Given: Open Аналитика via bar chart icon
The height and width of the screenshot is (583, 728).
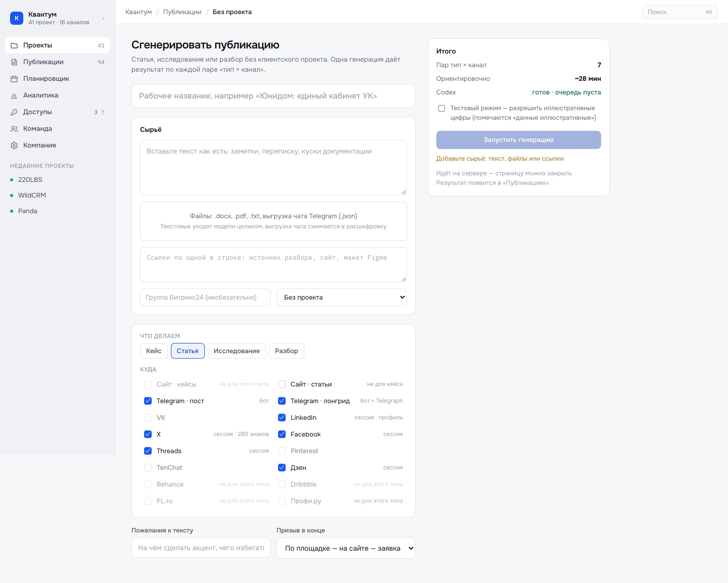Looking at the screenshot, I should coord(14,95).
